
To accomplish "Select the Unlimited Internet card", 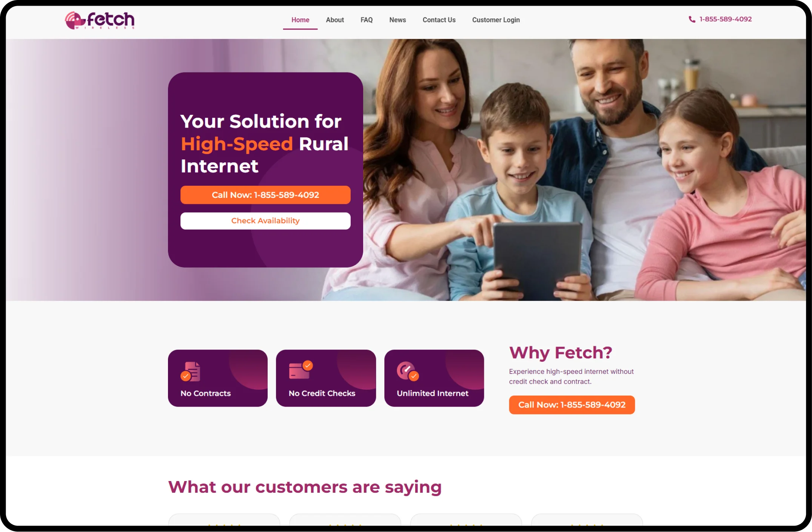I will (x=434, y=378).
